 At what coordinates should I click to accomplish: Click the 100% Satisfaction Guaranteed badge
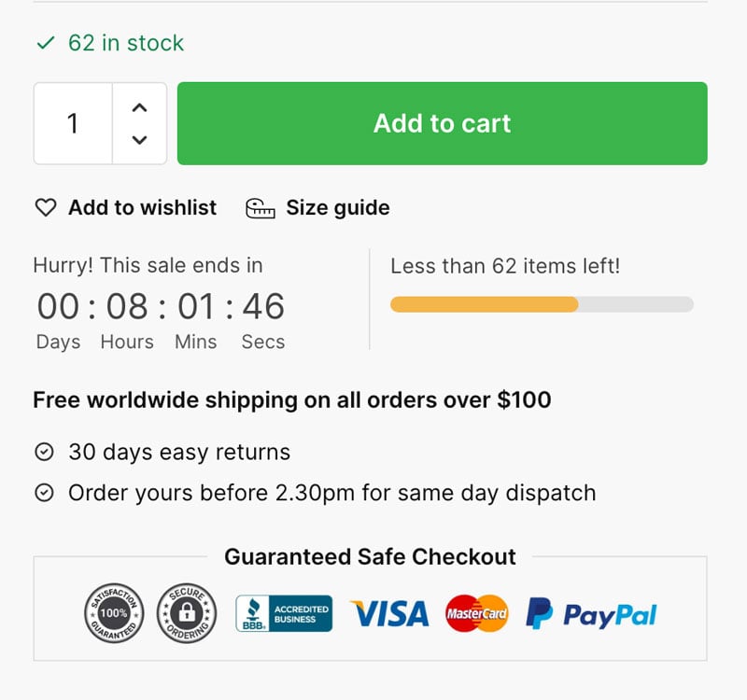[x=114, y=613]
